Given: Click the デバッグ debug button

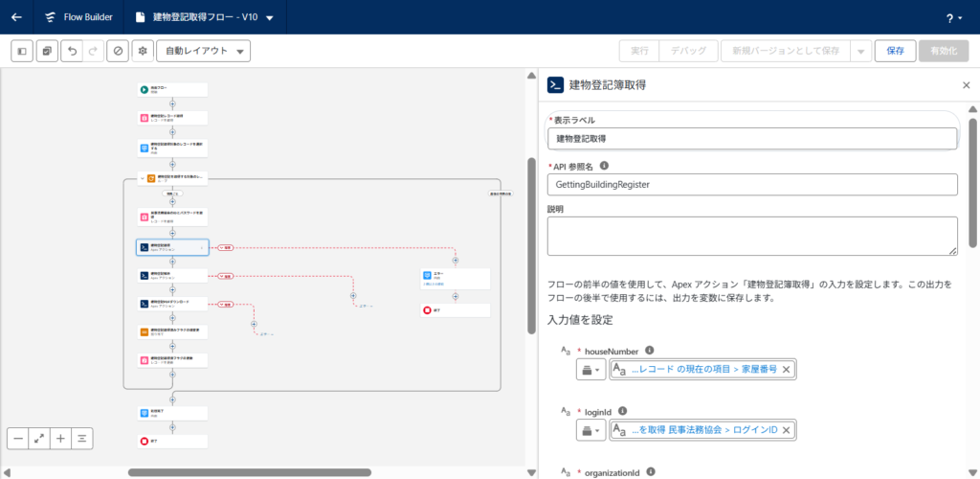Looking at the screenshot, I should coord(688,52).
